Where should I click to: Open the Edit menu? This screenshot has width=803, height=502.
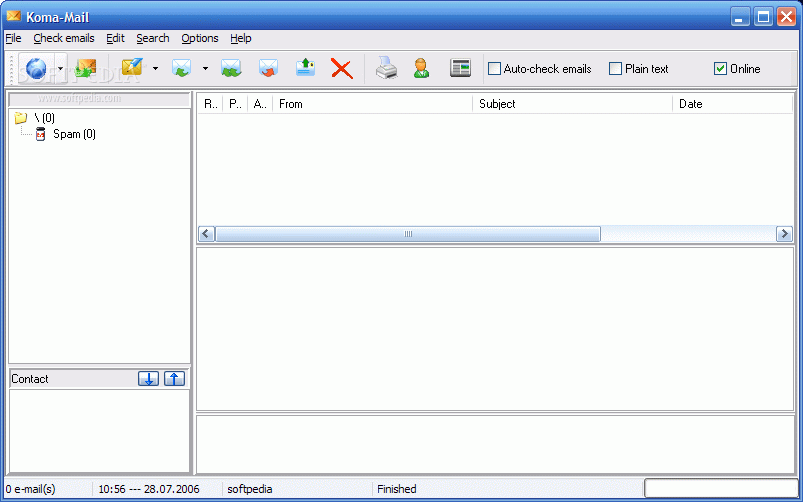pyautogui.click(x=115, y=38)
